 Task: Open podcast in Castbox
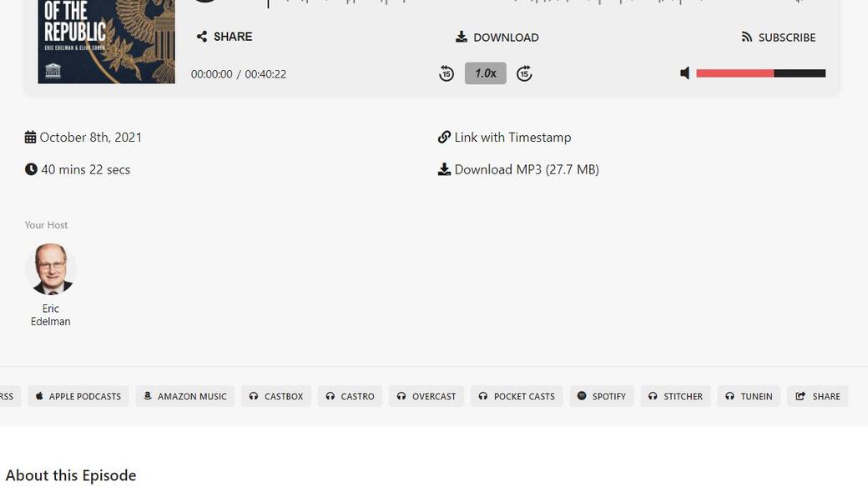pos(276,396)
